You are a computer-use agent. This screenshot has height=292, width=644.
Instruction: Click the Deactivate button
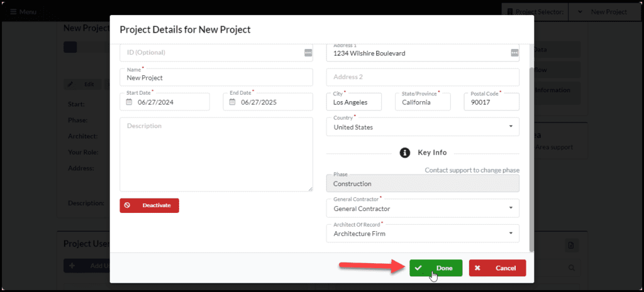click(x=149, y=205)
